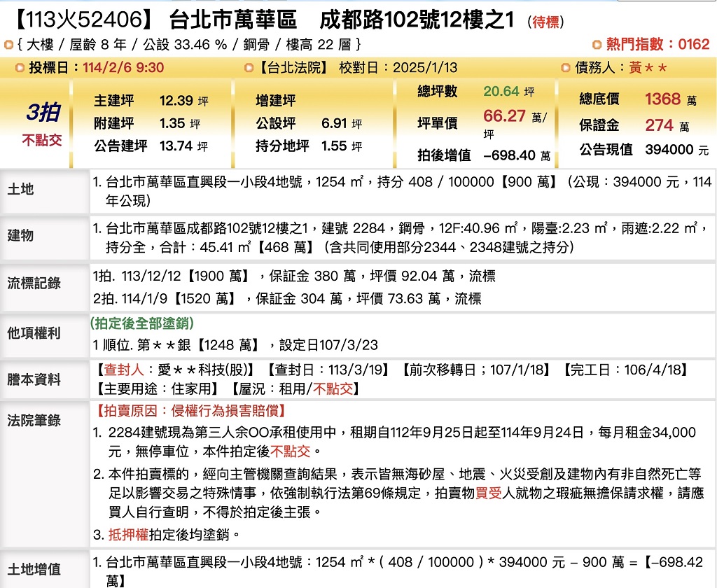Open the red 抵押權 link in court notes
This screenshot has width=717, height=588.
(x=127, y=535)
